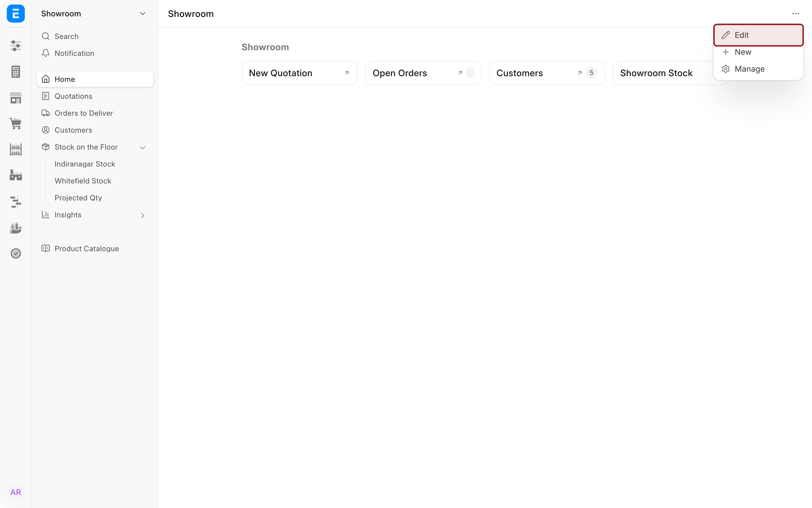The height and width of the screenshot is (508, 812).
Task: Open the New Quotation shortcut card
Action: 299,73
